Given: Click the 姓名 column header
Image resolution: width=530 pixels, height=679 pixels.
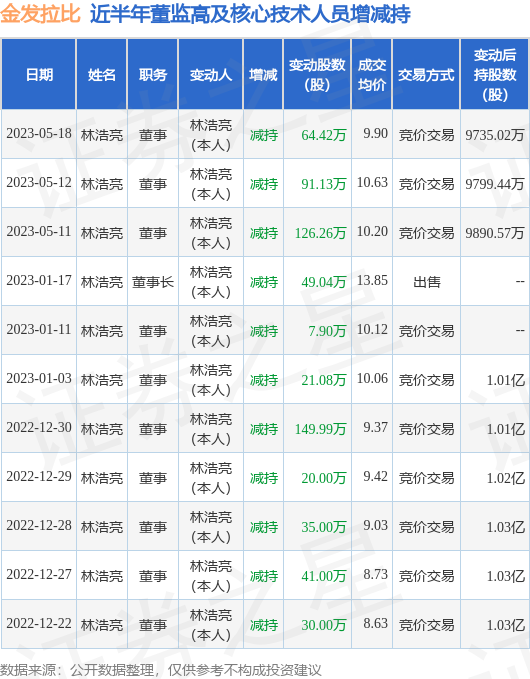Looking at the screenshot, I should click(x=102, y=74).
